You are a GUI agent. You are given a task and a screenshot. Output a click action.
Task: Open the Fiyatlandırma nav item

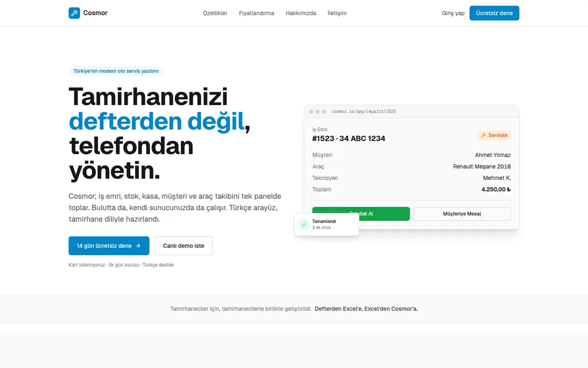[x=257, y=13]
